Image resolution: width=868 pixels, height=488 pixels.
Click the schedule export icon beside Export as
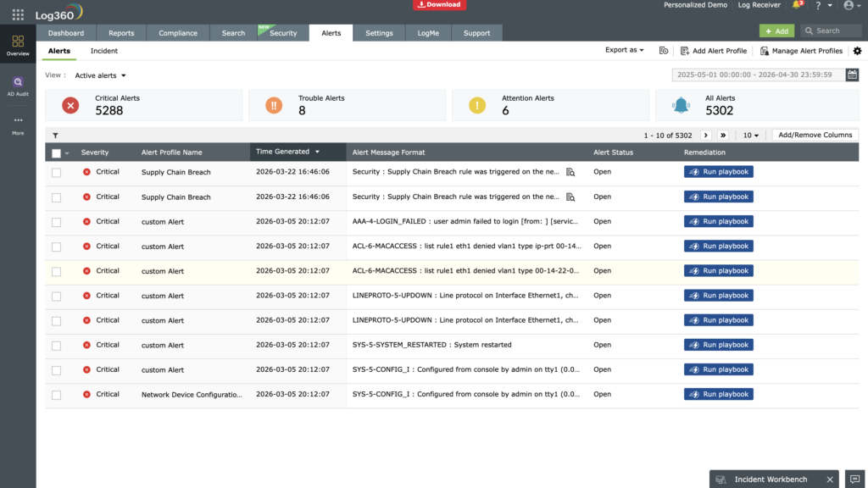[x=664, y=51]
